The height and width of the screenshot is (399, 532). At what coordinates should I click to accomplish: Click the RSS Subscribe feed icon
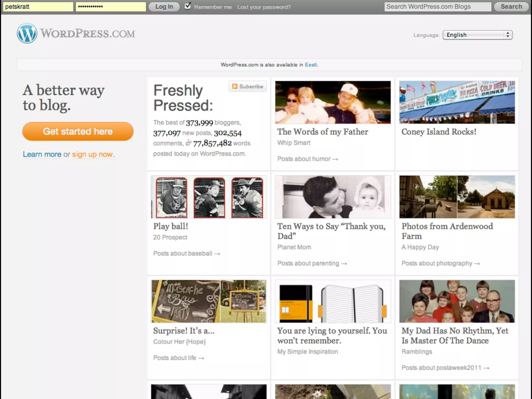235,86
